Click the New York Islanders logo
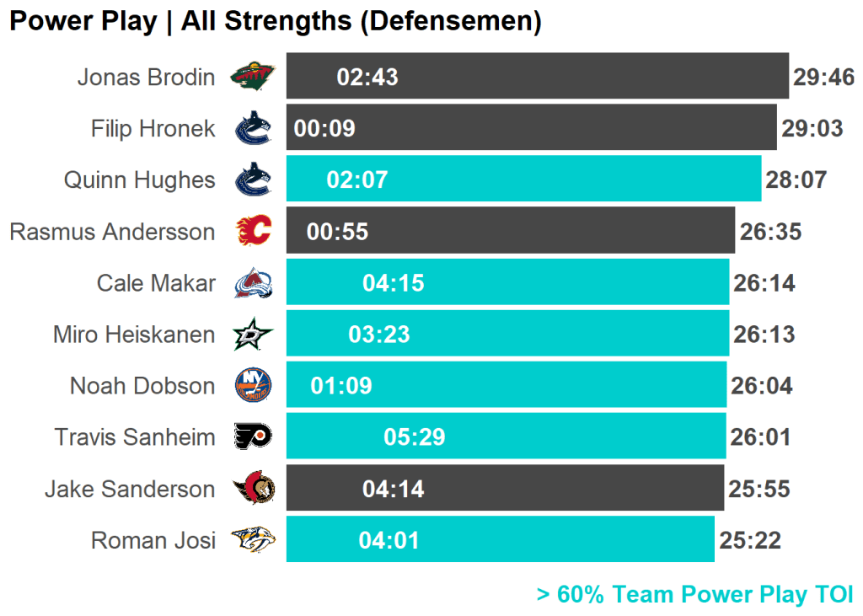 tap(253, 386)
